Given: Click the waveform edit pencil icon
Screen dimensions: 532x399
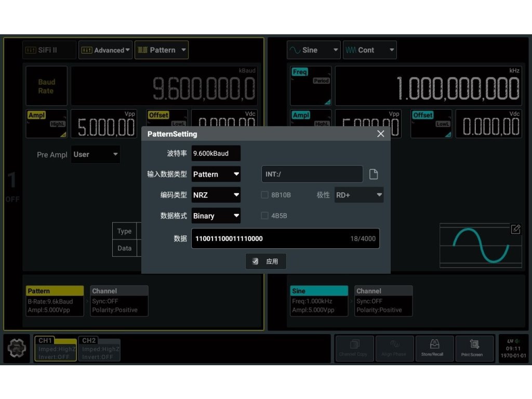Looking at the screenshot, I should (x=515, y=229).
